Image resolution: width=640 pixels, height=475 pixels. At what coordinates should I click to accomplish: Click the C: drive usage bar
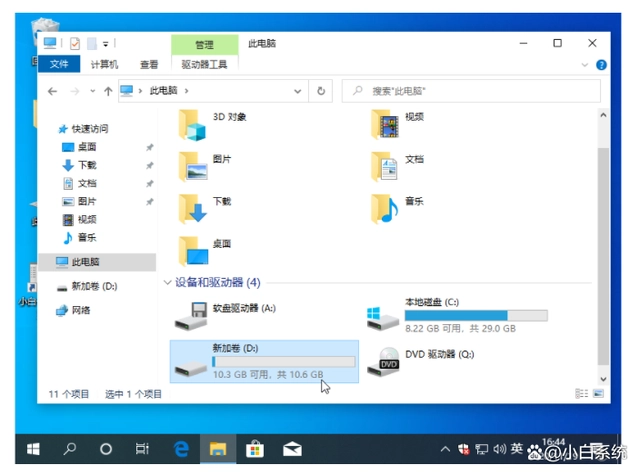476,315
